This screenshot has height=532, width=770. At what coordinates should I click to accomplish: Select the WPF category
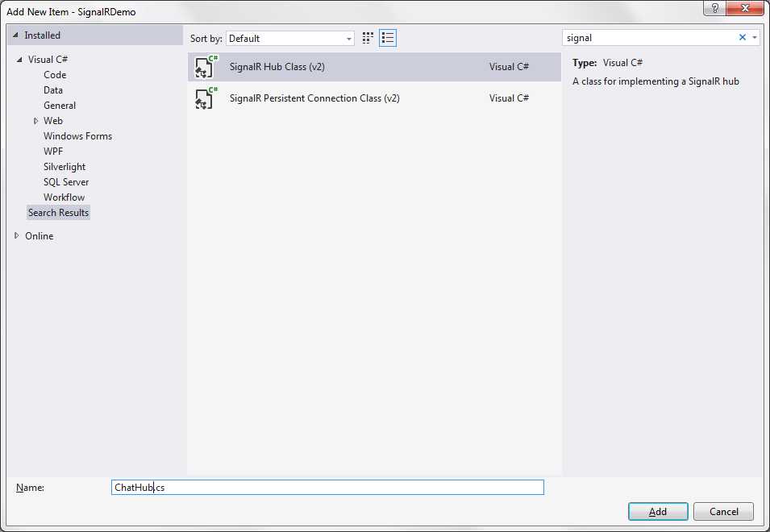tap(53, 152)
